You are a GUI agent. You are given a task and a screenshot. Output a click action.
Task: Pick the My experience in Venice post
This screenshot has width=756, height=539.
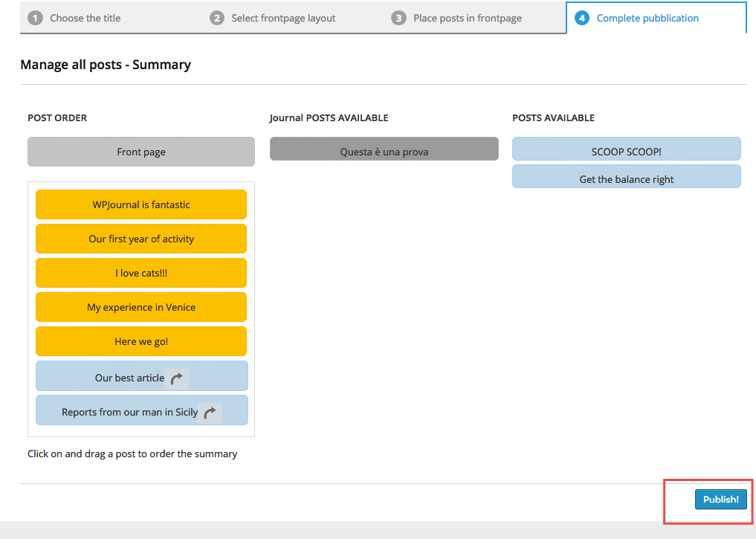pyautogui.click(x=141, y=307)
